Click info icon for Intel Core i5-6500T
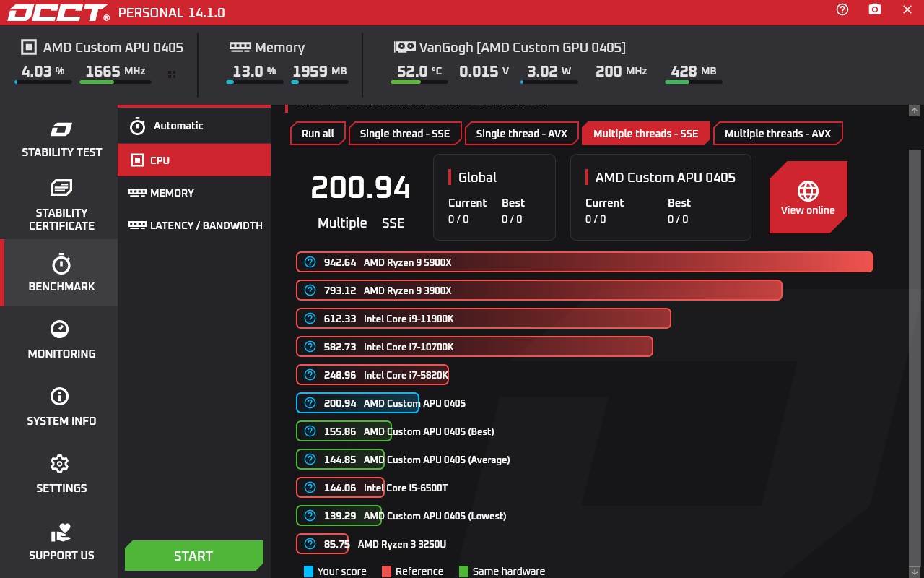This screenshot has height=578, width=924. pyautogui.click(x=310, y=488)
